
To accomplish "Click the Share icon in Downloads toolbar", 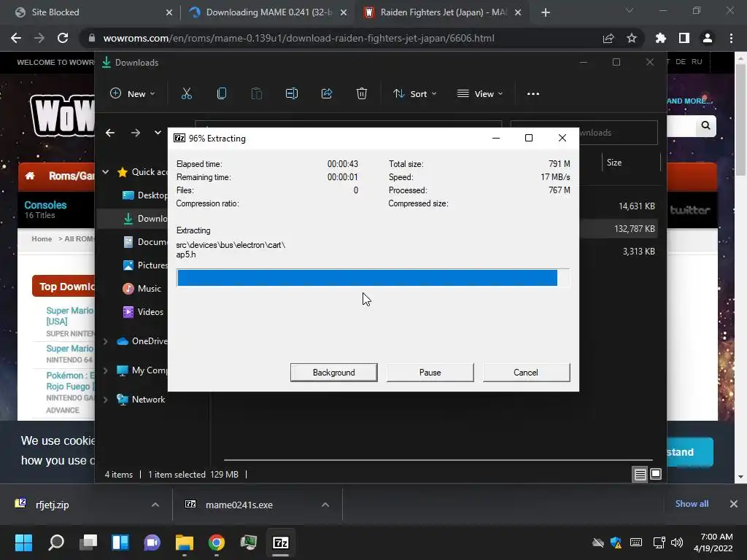I will tap(327, 94).
